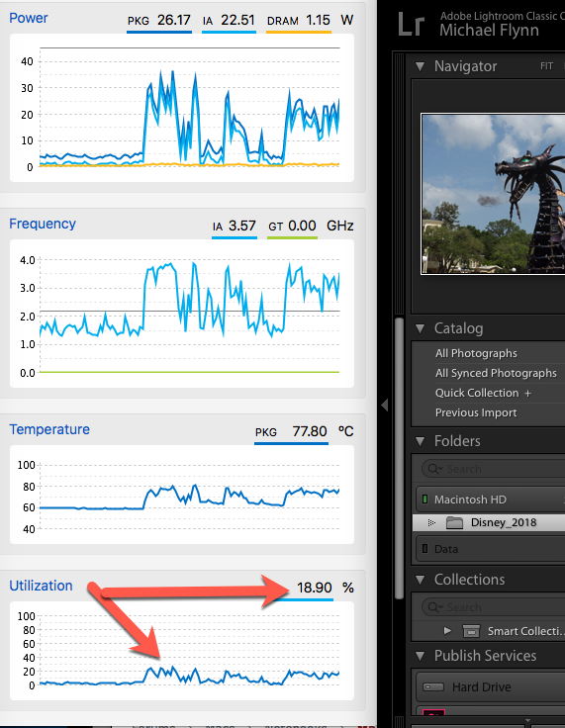This screenshot has height=728, width=565.
Task: Click inside the Frequency graph
Action: pyautogui.click(x=182, y=314)
